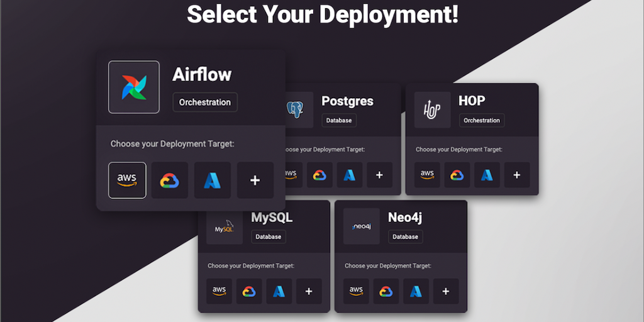
Task: Select AWS on Neo4j card
Action: pos(356,291)
